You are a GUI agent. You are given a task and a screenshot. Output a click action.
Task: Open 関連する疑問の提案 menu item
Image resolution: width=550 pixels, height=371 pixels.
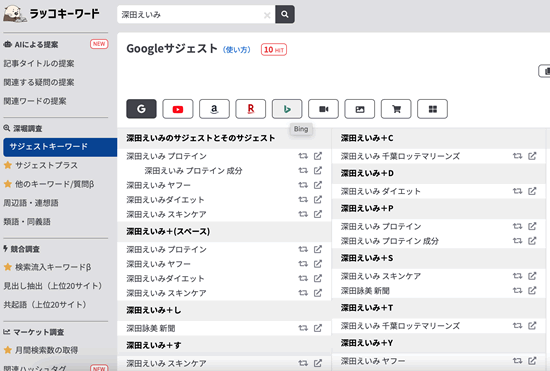pyautogui.click(x=39, y=82)
